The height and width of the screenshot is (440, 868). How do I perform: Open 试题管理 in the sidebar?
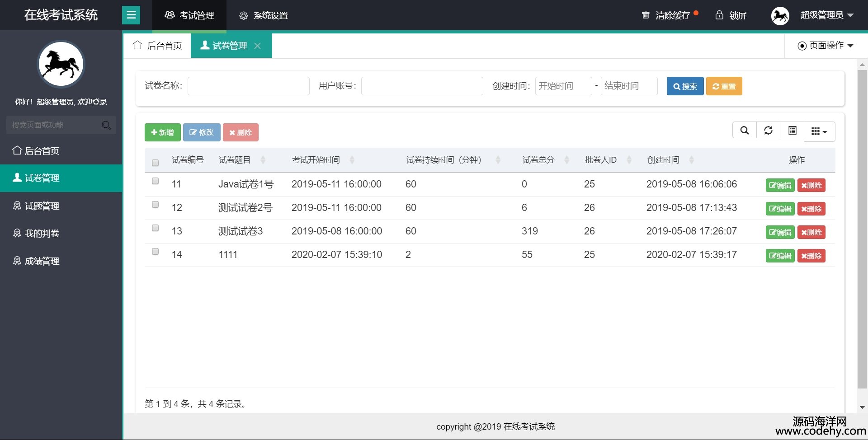click(x=61, y=206)
